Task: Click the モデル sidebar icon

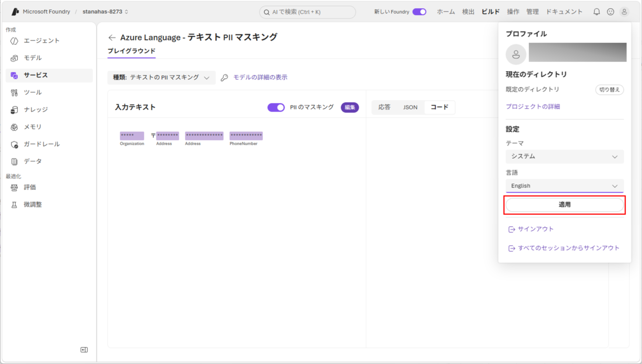Action: 14,58
